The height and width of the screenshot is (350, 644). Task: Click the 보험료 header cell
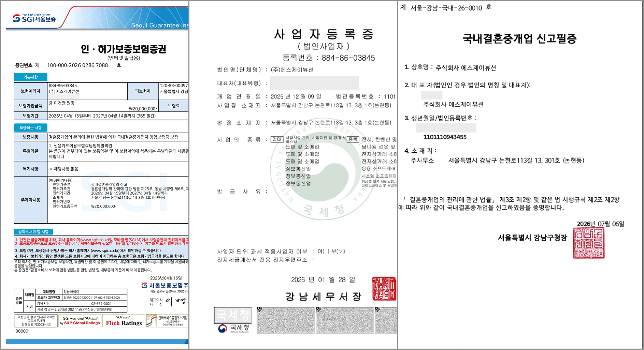174,106
